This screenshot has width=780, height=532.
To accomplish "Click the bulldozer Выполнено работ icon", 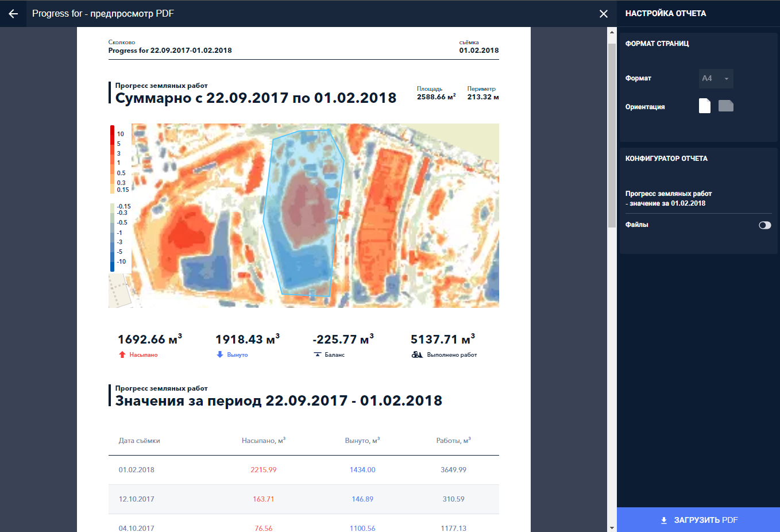I will tap(417, 355).
